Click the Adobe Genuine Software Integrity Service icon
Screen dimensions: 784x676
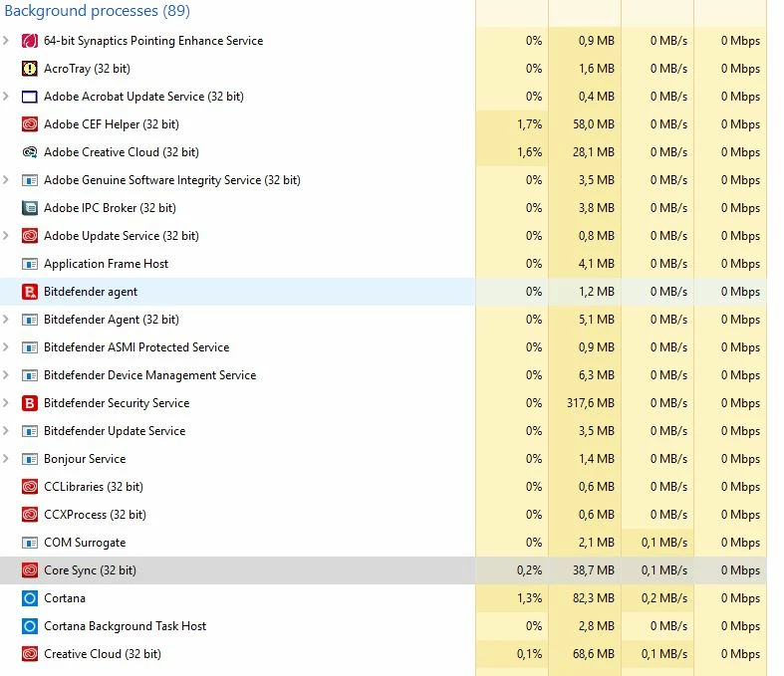[30, 180]
